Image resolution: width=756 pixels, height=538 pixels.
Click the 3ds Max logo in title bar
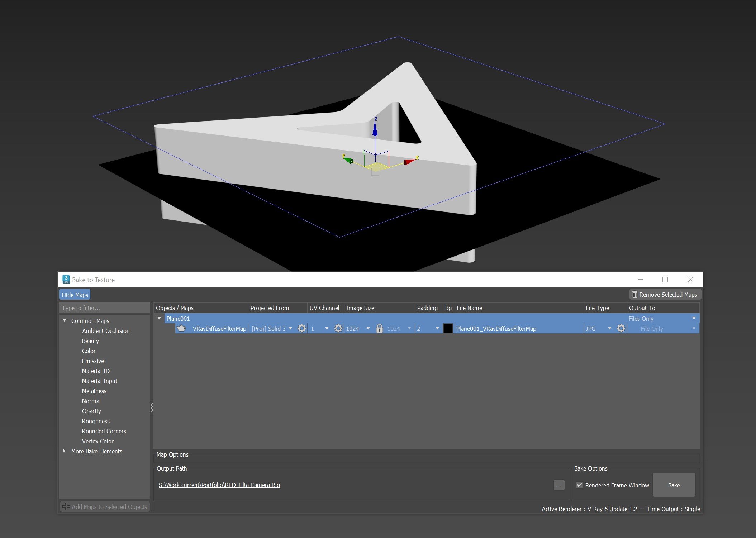(x=66, y=280)
